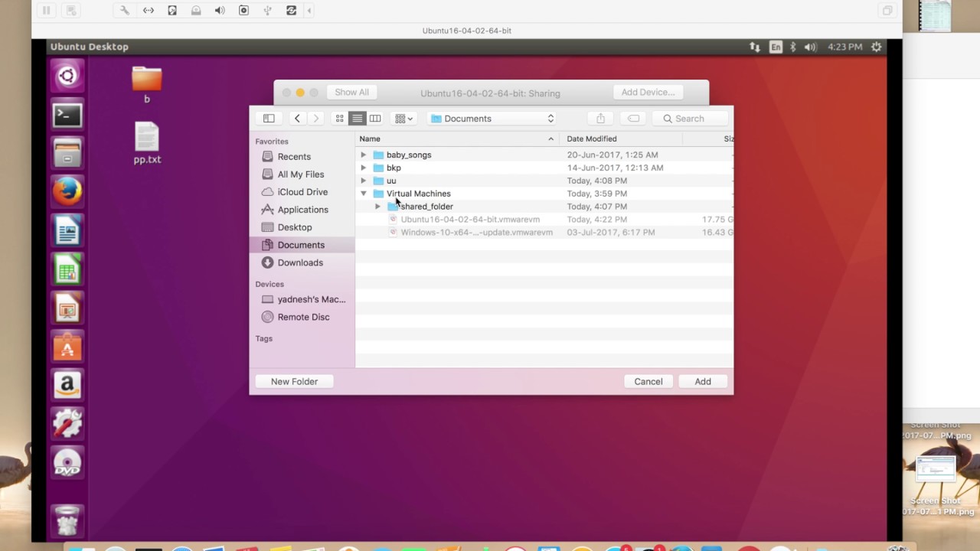The width and height of the screenshot is (980, 551).
Task: Collapse the Virtual Machines folder
Action: (x=364, y=194)
